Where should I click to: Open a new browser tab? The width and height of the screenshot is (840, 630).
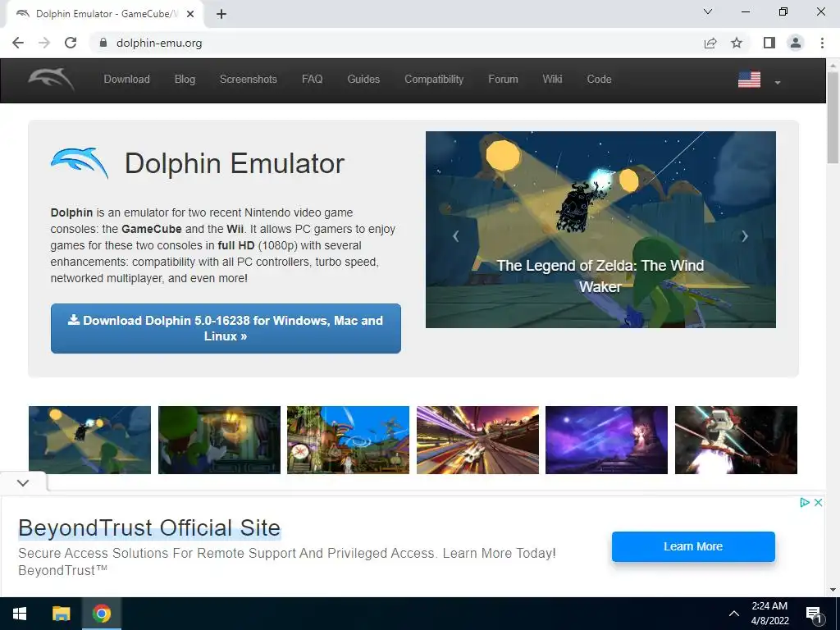click(221, 14)
